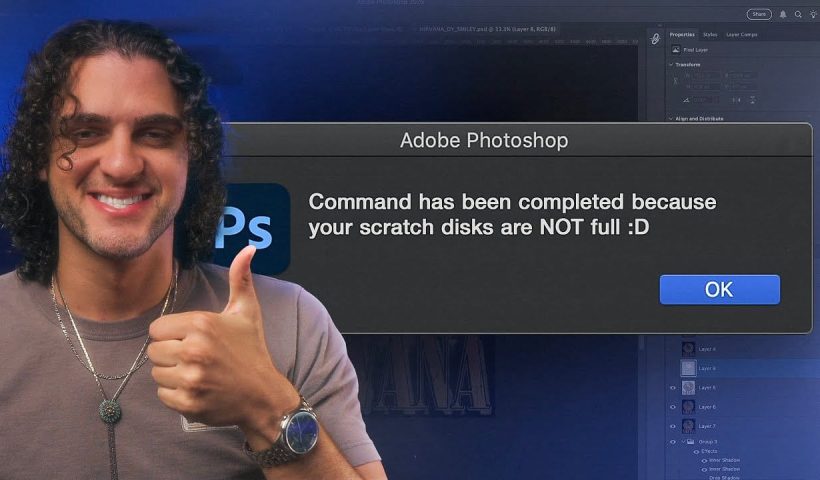The width and height of the screenshot is (820, 480).
Task: Open the lightbulb Discover icon
Action: point(813,15)
